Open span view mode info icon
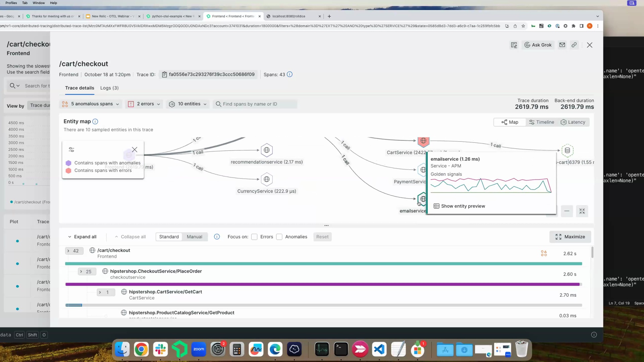This screenshot has width=644, height=362. click(x=217, y=237)
